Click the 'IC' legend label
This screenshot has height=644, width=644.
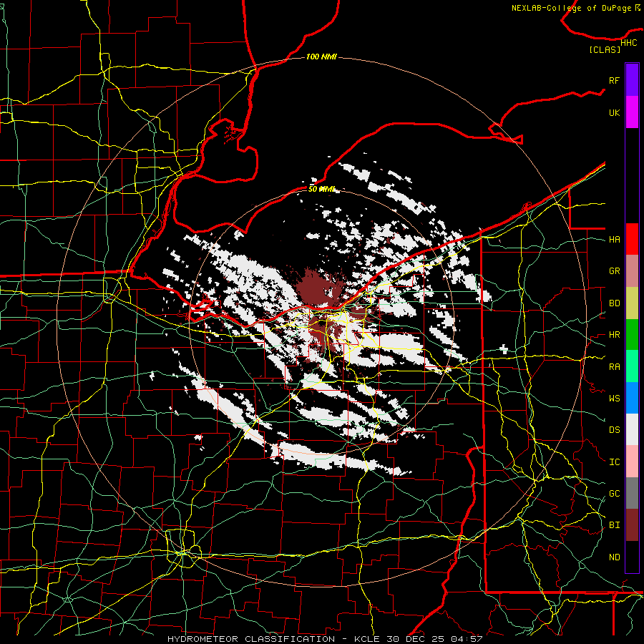pyautogui.click(x=614, y=462)
